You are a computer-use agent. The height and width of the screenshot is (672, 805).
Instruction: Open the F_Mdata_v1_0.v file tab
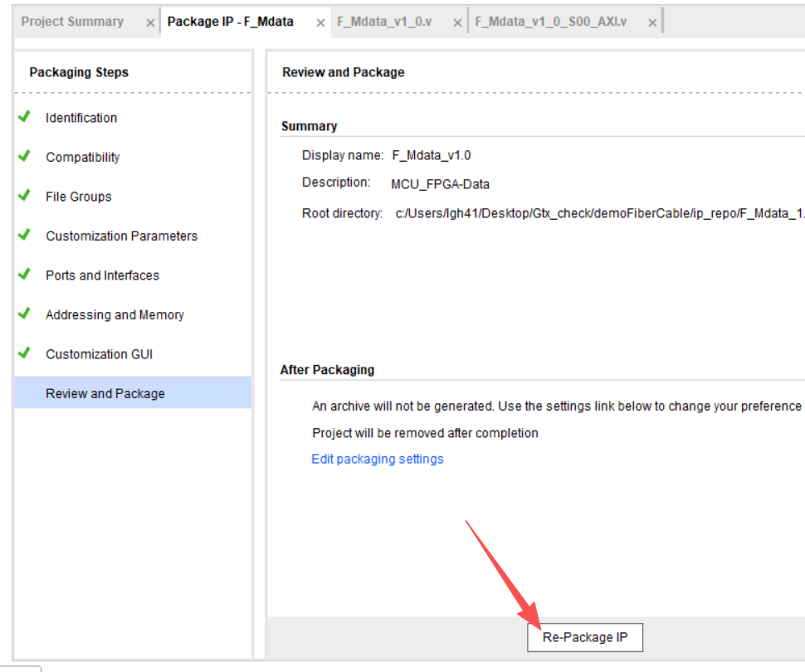coord(384,22)
